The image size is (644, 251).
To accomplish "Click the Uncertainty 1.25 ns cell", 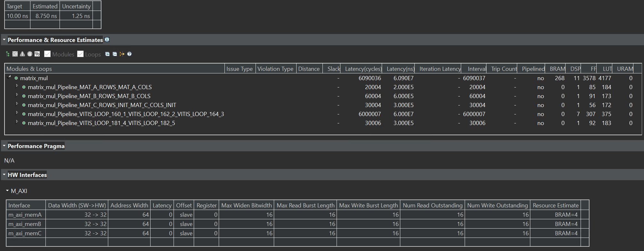I will 76,16.
